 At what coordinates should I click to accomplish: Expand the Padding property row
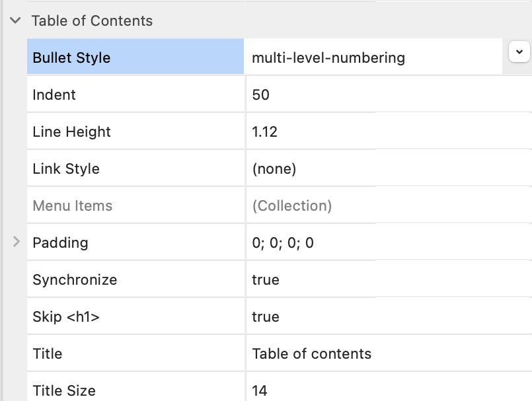(17, 242)
